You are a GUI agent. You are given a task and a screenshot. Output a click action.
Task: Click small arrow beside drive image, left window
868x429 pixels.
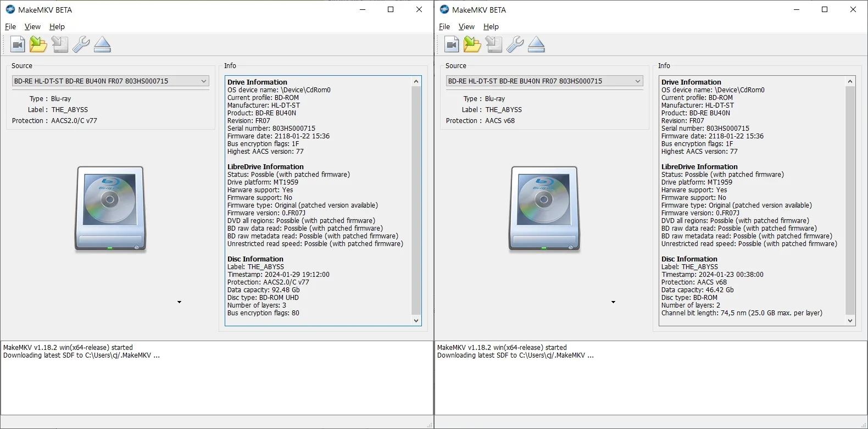(179, 302)
